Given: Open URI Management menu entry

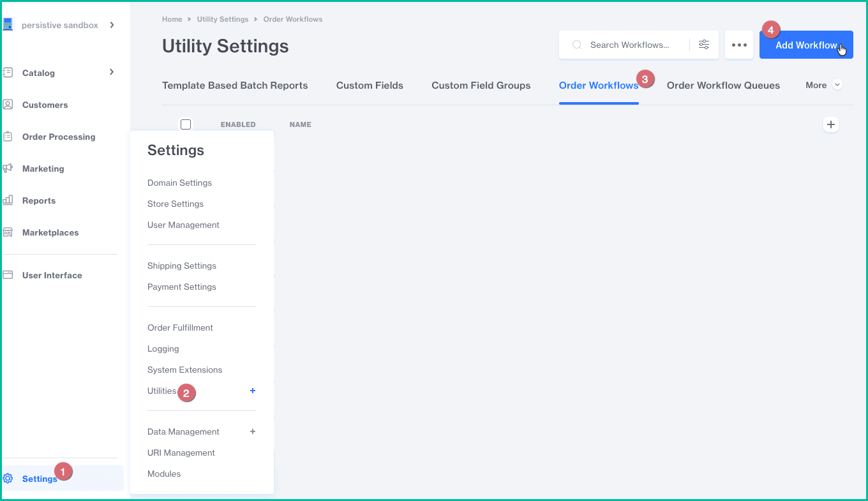Looking at the screenshot, I should click(x=181, y=452).
